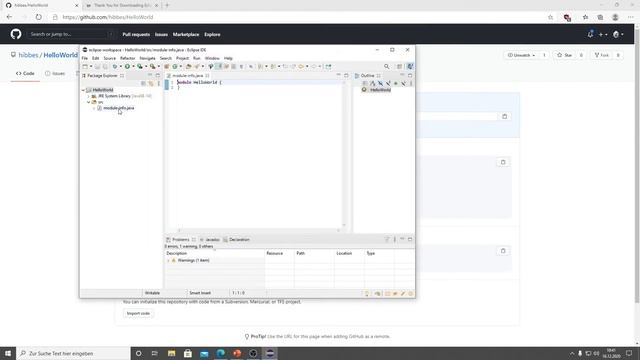Toggle Hide Non-Public Members in Outline
The height and width of the screenshot is (360, 640).
tap(396, 83)
